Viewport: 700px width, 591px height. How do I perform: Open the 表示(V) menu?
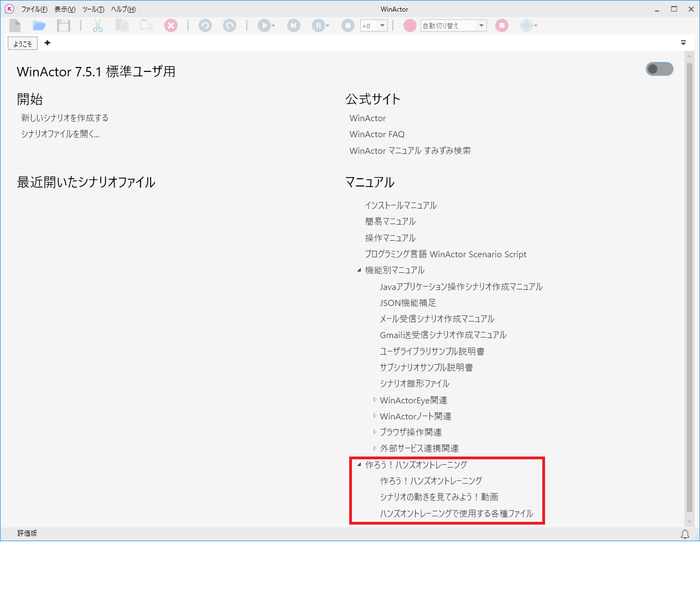[65, 9]
